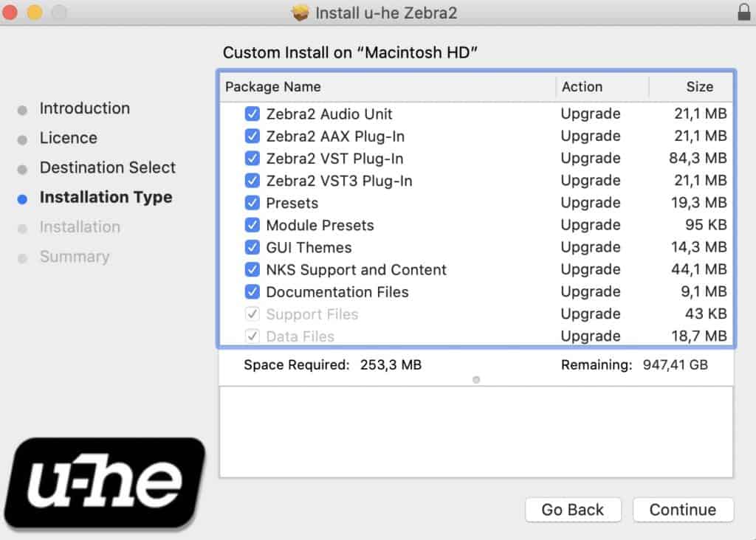This screenshot has width=756, height=540.
Task: Click the 84,3 MB size value
Action: click(x=698, y=158)
